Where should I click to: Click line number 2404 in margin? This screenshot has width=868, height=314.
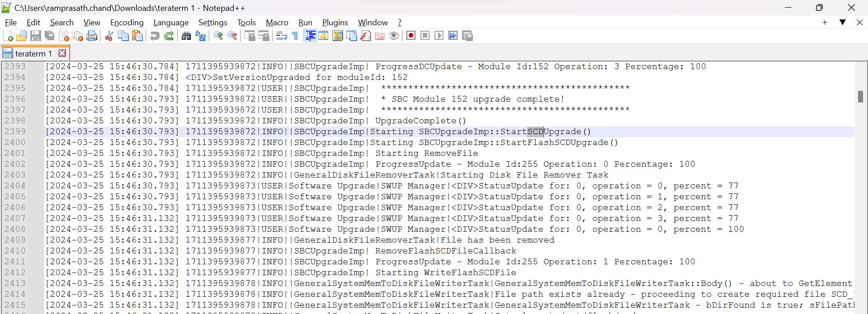15,186
